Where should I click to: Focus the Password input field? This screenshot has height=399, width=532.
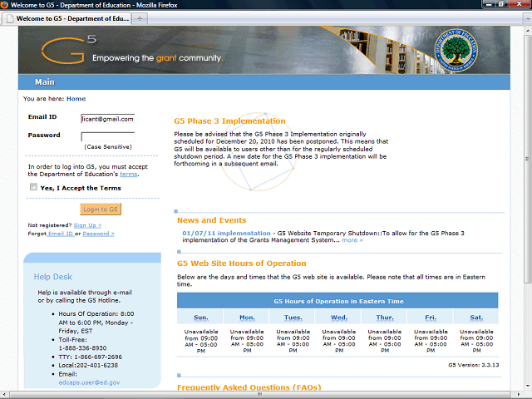click(x=107, y=136)
